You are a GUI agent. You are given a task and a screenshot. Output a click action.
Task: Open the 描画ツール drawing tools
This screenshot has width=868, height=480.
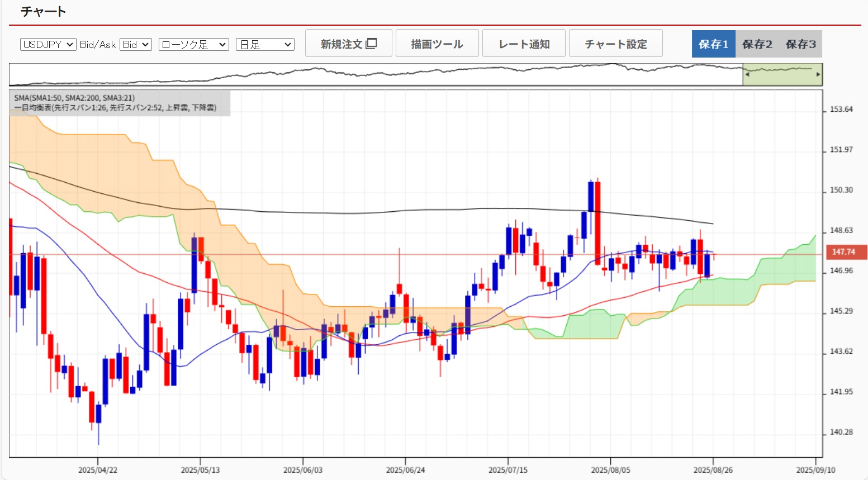pos(437,44)
